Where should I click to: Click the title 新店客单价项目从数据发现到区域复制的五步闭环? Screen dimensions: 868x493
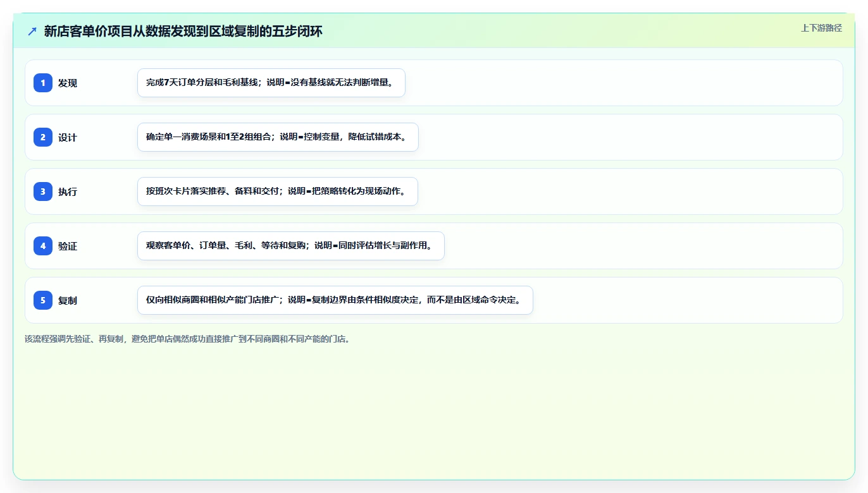[x=183, y=31]
